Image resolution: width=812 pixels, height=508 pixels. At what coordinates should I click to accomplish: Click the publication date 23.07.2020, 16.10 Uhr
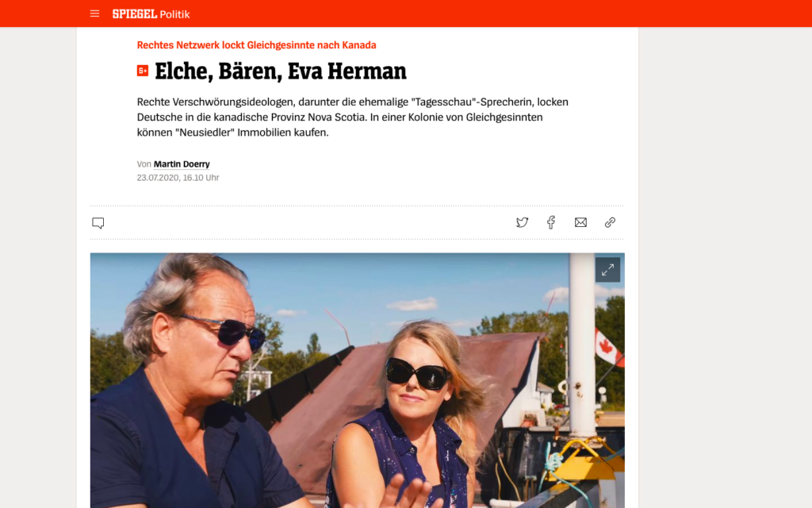(x=178, y=177)
